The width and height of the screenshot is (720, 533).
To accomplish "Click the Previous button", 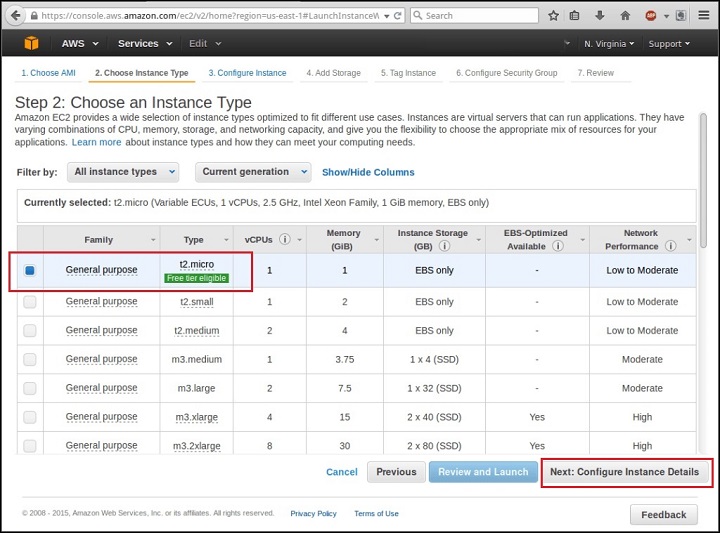I will coord(396,472).
